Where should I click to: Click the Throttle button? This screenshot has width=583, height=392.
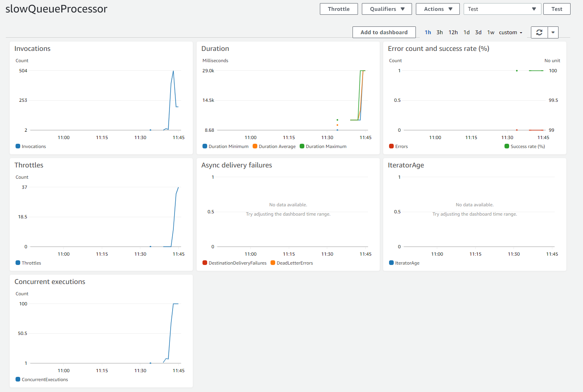pos(339,9)
